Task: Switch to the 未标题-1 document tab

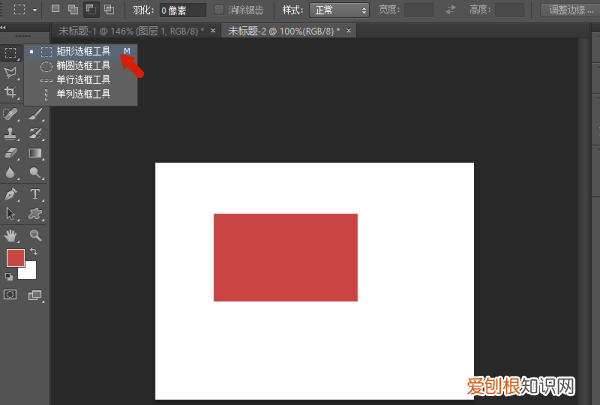Action: [x=131, y=31]
